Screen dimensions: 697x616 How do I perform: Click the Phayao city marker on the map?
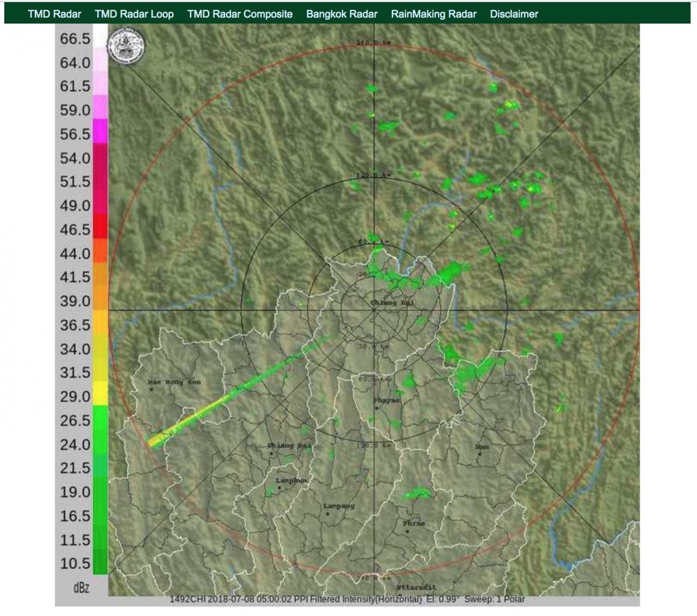click(377, 408)
